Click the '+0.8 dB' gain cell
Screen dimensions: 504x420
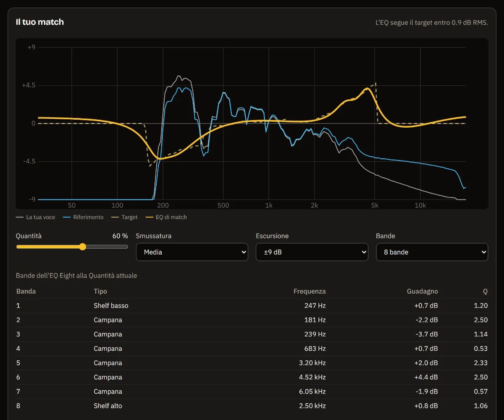[x=426, y=406]
